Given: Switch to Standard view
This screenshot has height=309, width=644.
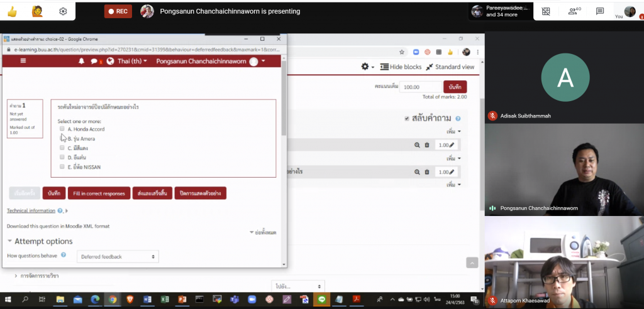Looking at the screenshot, I should 450,67.
